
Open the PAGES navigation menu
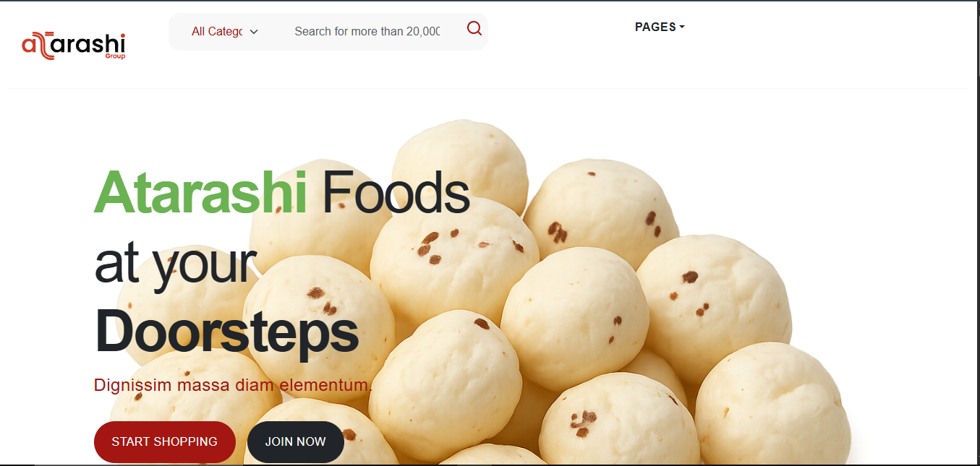click(660, 27)
